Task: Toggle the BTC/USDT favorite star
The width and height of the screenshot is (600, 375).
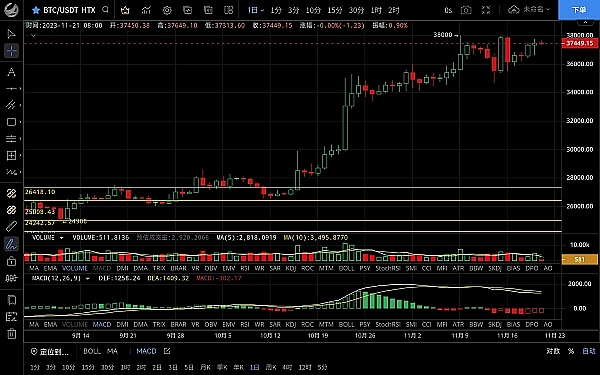Action: (36, 10)
